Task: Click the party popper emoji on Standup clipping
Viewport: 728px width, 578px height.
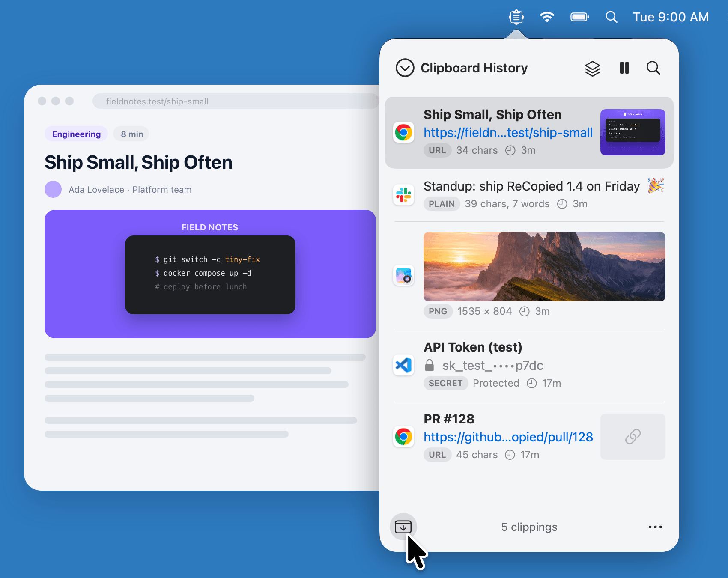Action: click(x=656, y=185)
